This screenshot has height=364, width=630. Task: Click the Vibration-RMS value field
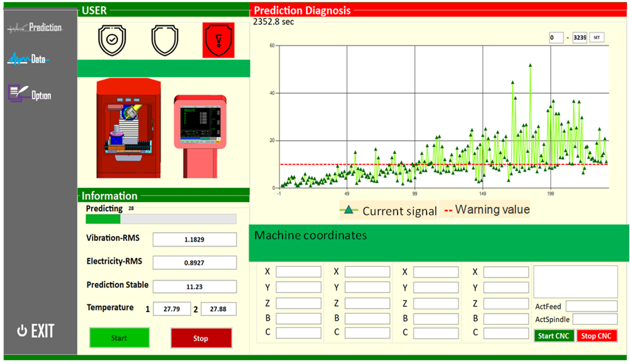click(x=194, y=239)
